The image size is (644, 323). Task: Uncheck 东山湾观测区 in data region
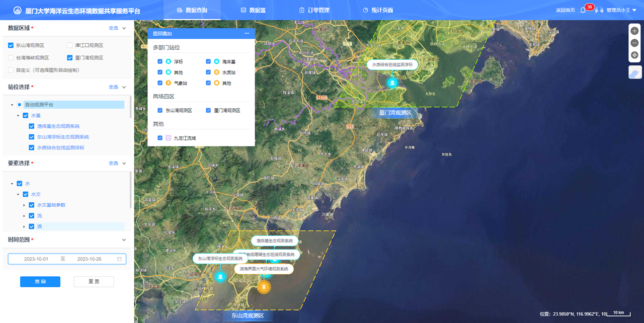click(11, 45)
